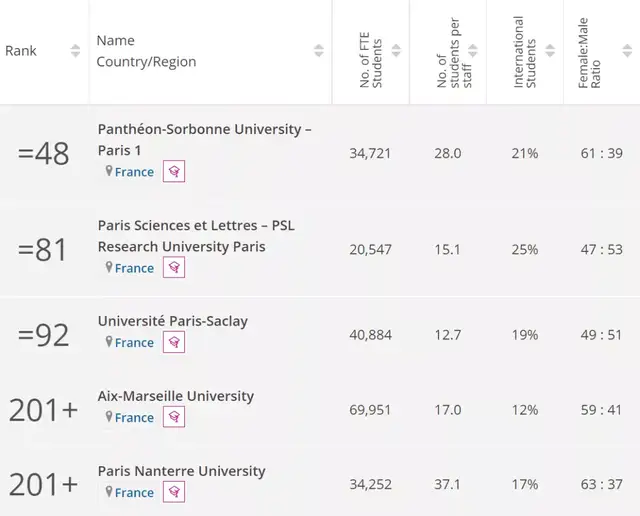Viewport: 640px width, 516px height.
Task: Sort by International Students column
Action: pyautogui.click(x=550, y=51)
